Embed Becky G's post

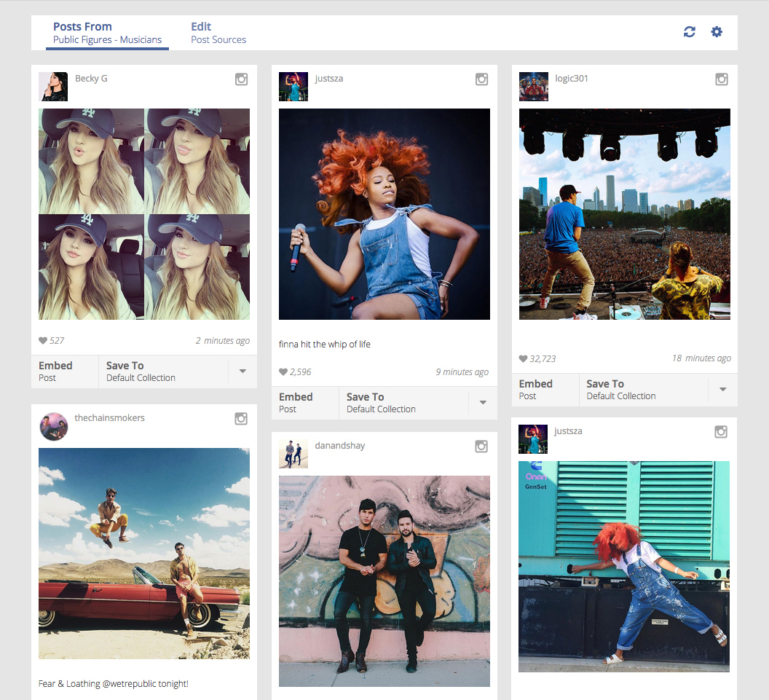pos(63,371)
